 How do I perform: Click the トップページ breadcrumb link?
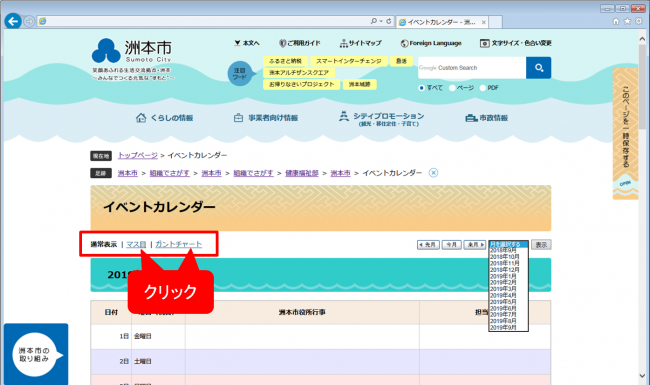[x=138, y=155]
